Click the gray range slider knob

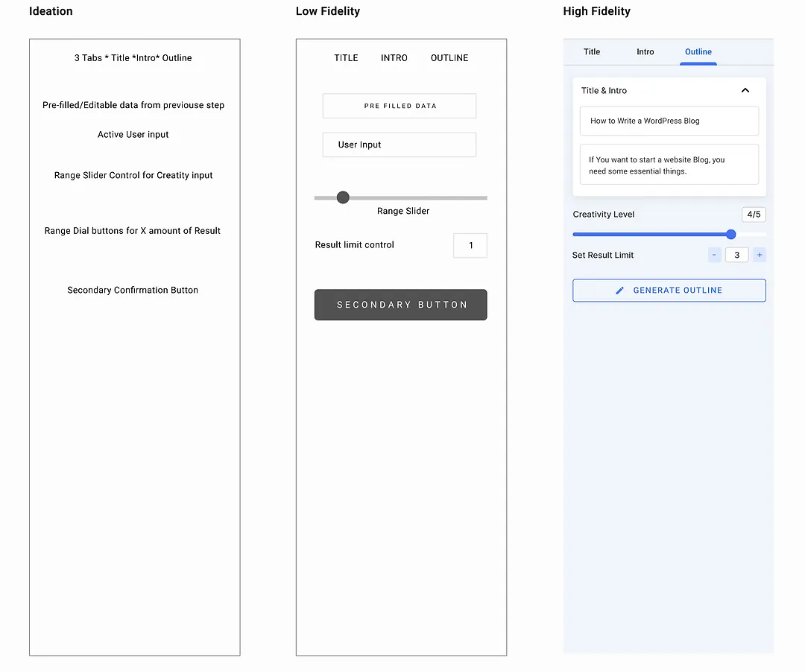(343, 197)
